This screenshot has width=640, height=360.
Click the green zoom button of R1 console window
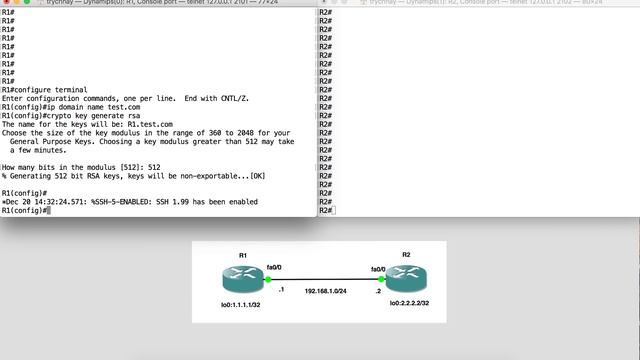(x=27, y=2)
